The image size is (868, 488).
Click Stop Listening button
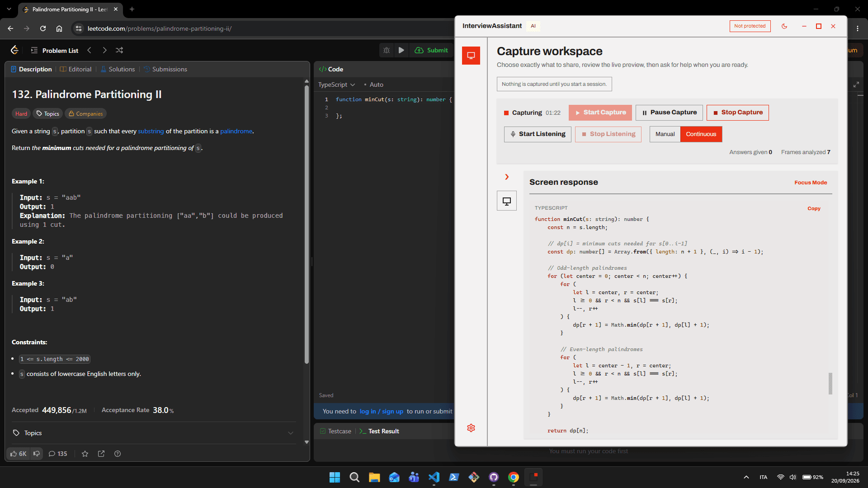[x=609, y=134]
